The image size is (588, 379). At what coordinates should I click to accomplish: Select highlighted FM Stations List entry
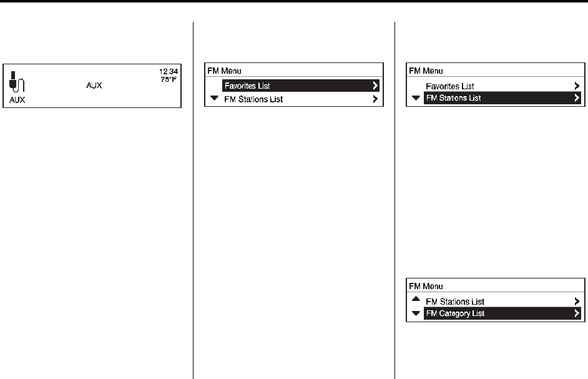pos(502,98)
